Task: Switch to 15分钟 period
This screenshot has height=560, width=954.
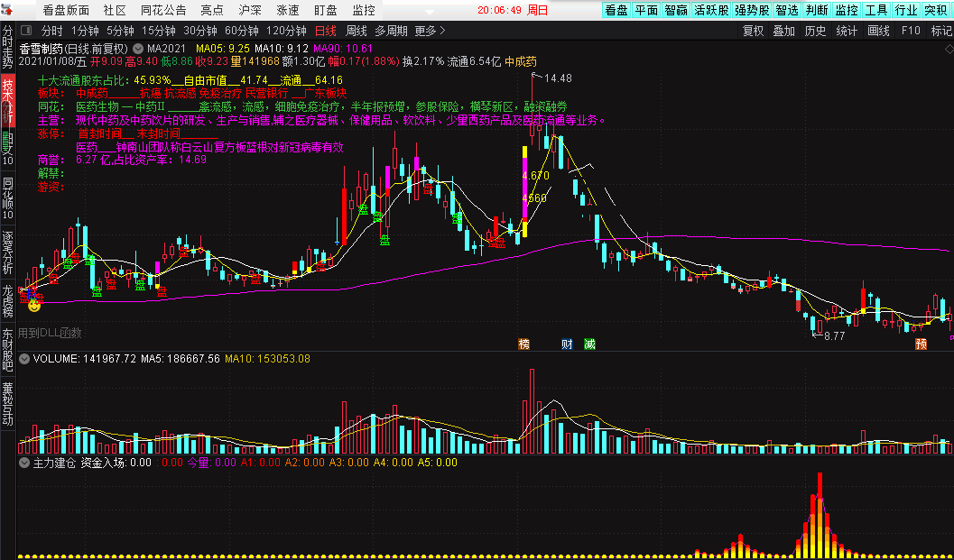Action: pyautogui.click(x=158, y=31)
